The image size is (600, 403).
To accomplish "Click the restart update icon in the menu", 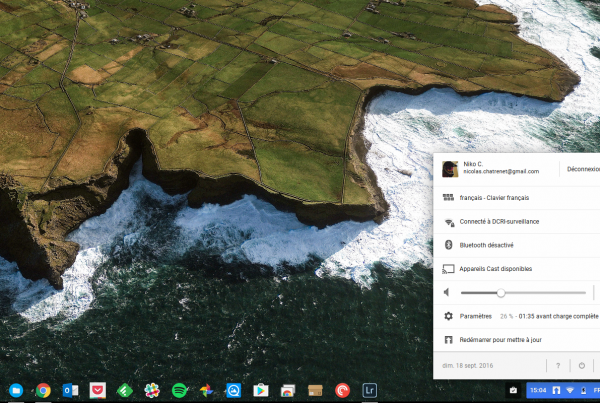I will (448, 340).
